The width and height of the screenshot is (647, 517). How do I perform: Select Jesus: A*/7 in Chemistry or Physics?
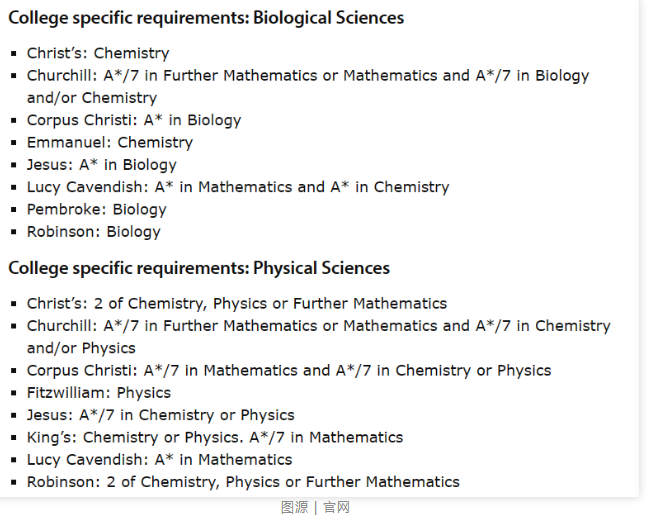[161, 415]
